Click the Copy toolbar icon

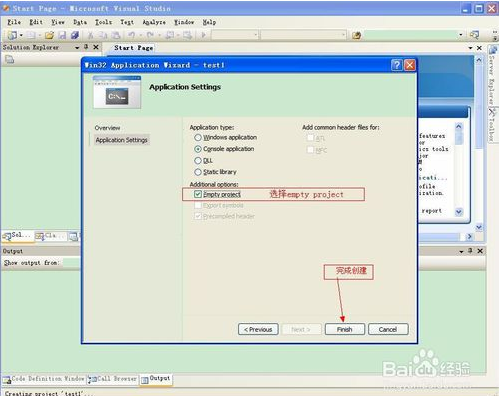coord(103,35)
